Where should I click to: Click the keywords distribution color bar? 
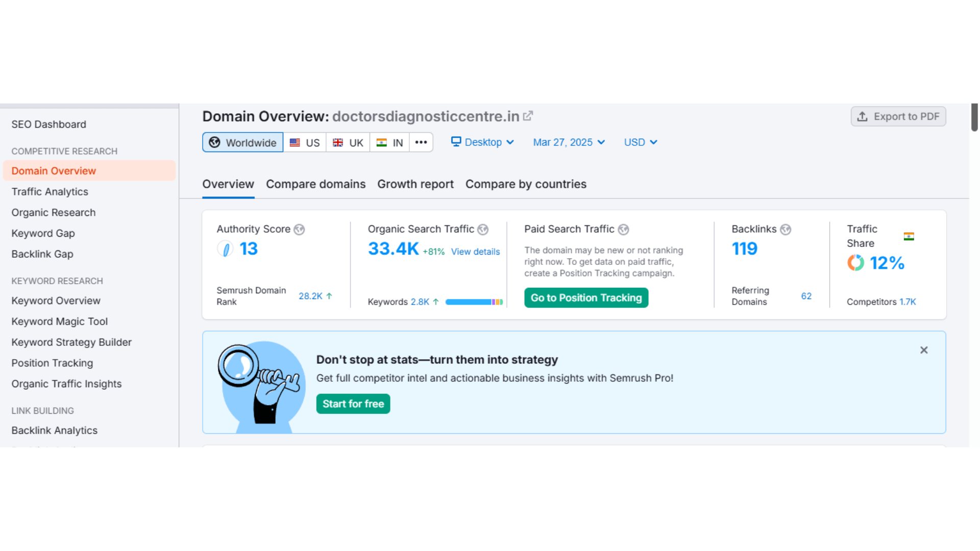(474, 302)
